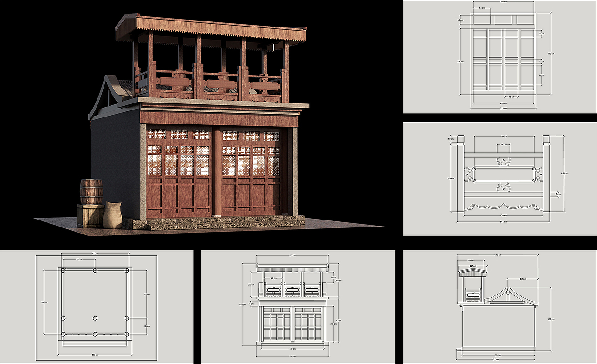Screen dimensions: 597x364
Task: Select the 200 cm balcony height label
Action: tap(250, 284)
